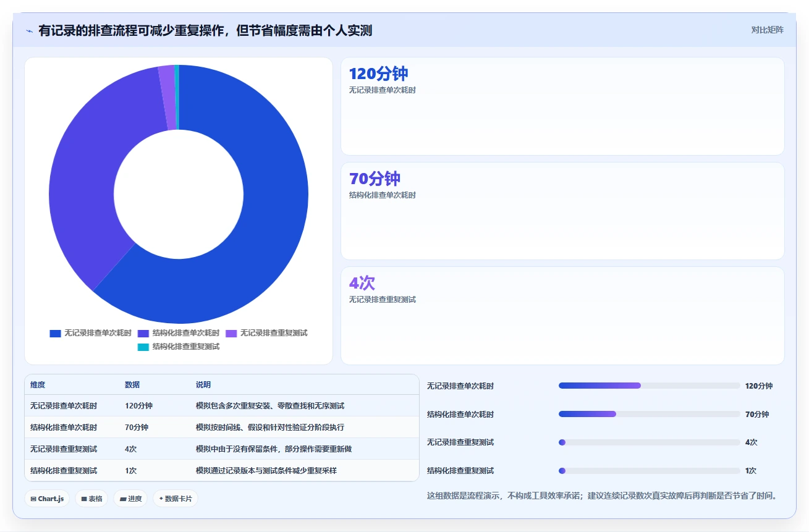Click legend label 结构化排查重复测试

[x=186, y=347]
